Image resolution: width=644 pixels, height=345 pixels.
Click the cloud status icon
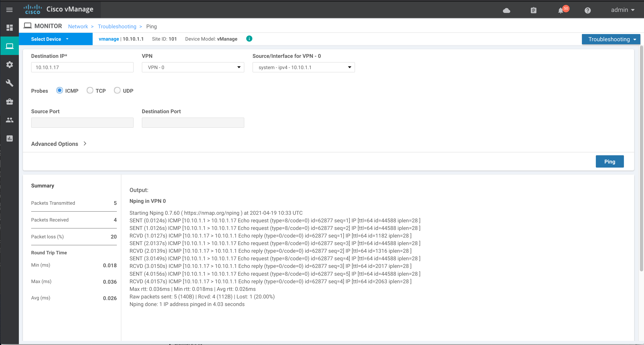click(x=506, y=10)
